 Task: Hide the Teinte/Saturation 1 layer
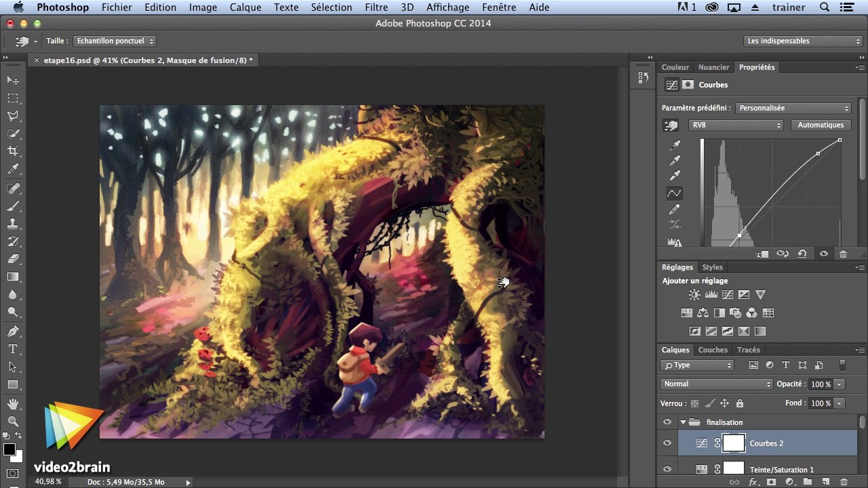coord(667,469)
